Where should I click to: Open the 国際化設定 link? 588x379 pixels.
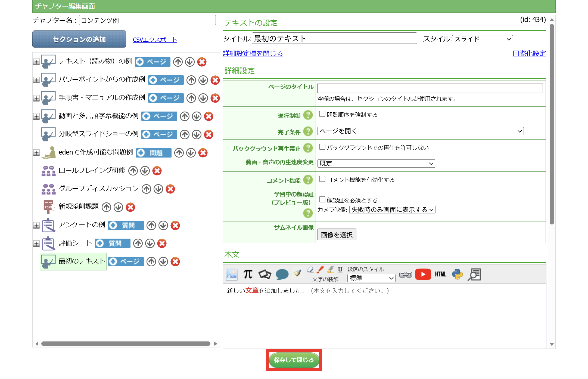click(529, 54)
